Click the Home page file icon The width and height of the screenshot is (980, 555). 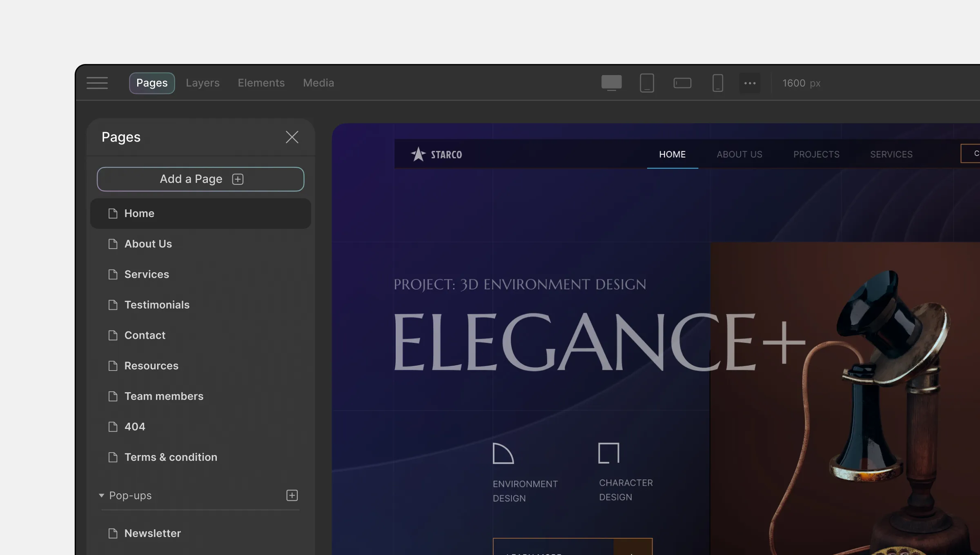[113, 213]
